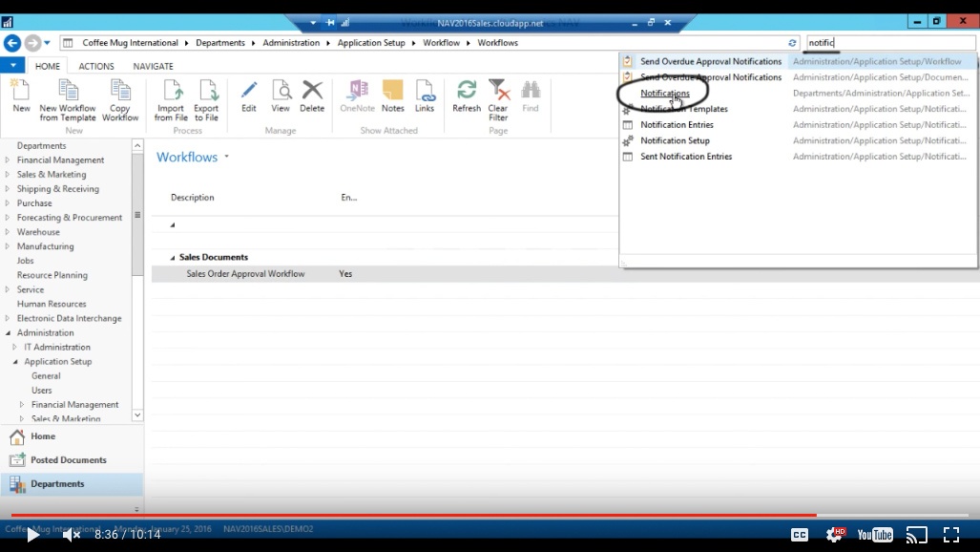Collapse the Administration tree node
Screen dimensions: 980x552
click(8, 333)
